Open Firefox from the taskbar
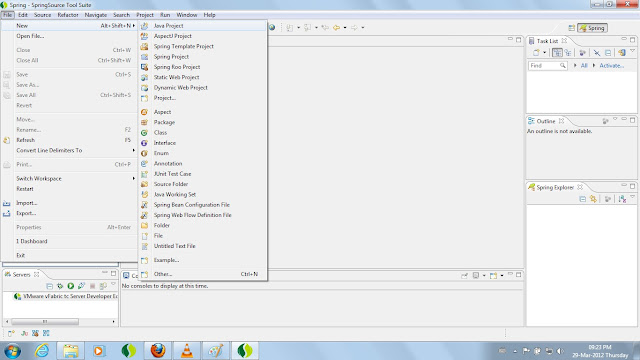 pyautogui.click(x=158, y=351)
